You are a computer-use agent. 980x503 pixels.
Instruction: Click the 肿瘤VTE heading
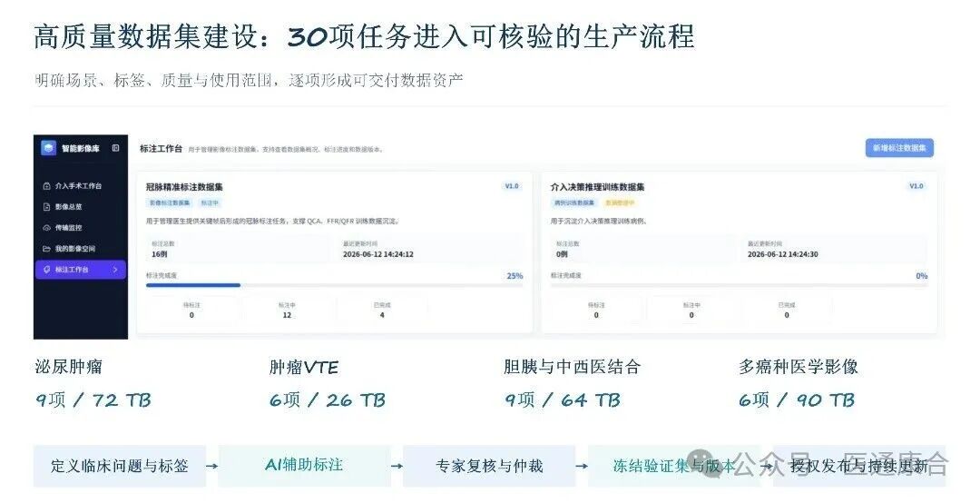(x=304, y=367)
